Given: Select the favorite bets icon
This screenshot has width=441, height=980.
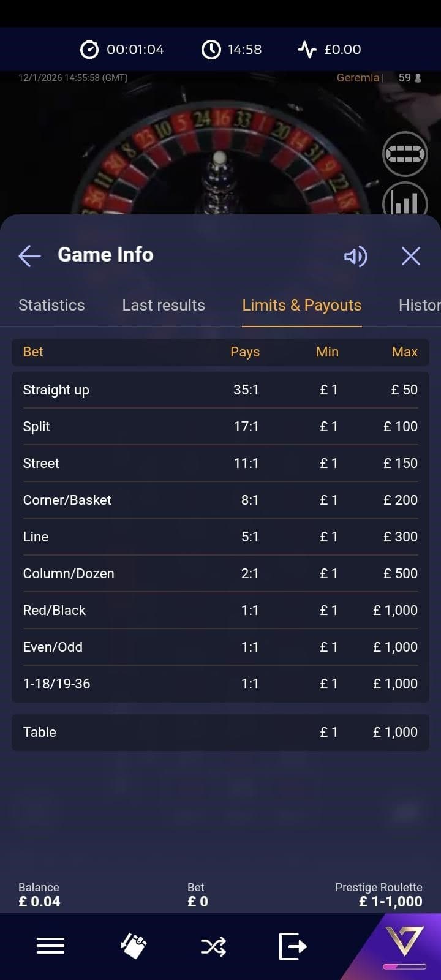Looking at the screenshot, I should (132, 946).
